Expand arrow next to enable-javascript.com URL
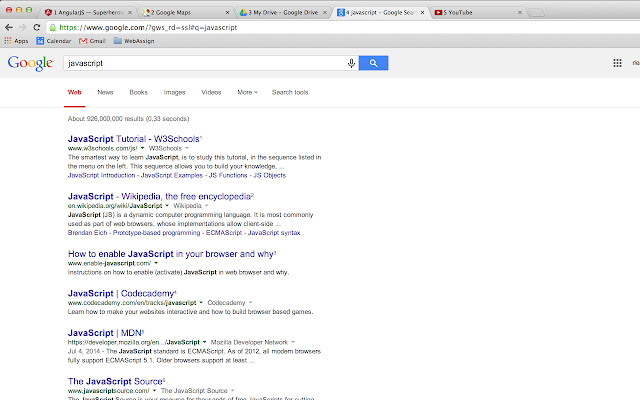Image resolution: width=640 pixels, height=400 pixels. click(156, 263)
